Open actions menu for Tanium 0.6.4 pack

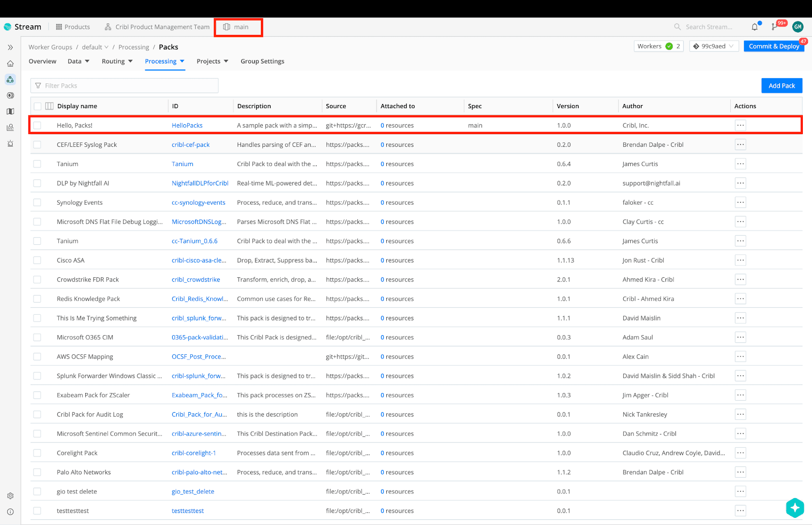[740, 164]
